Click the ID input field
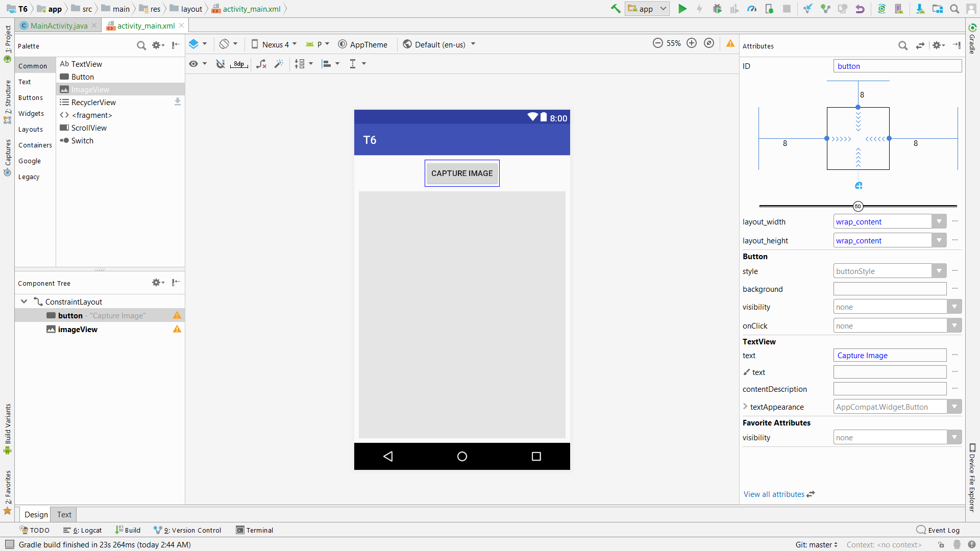Screen dimensions: 980x551 click(x=897, y=66)
